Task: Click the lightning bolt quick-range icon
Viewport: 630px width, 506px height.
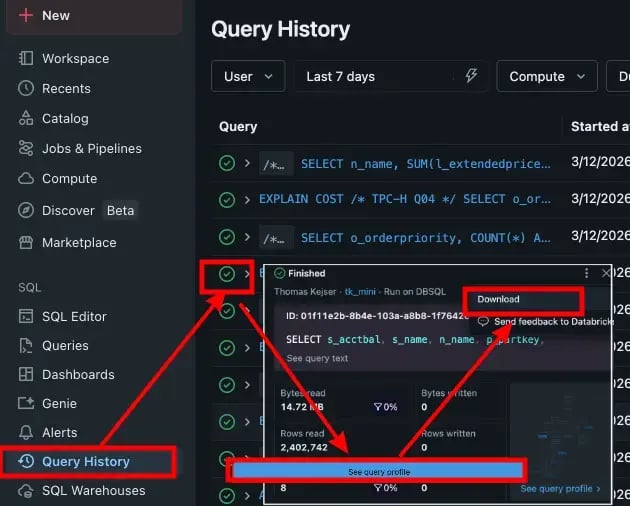Action: point(471,76)
